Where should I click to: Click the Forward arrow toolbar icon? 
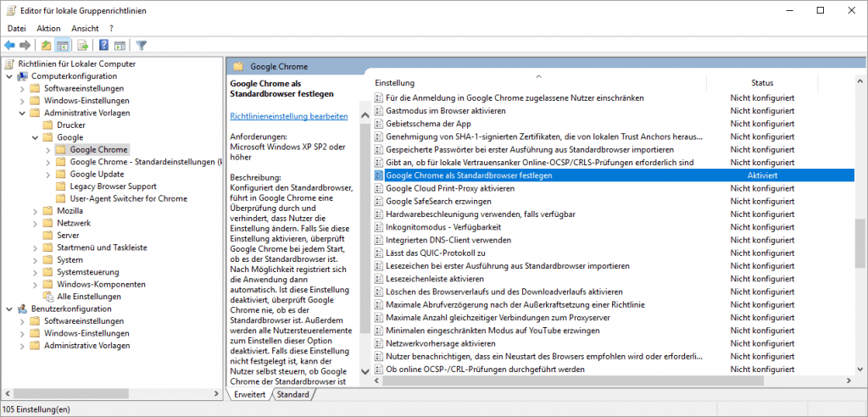26,45
